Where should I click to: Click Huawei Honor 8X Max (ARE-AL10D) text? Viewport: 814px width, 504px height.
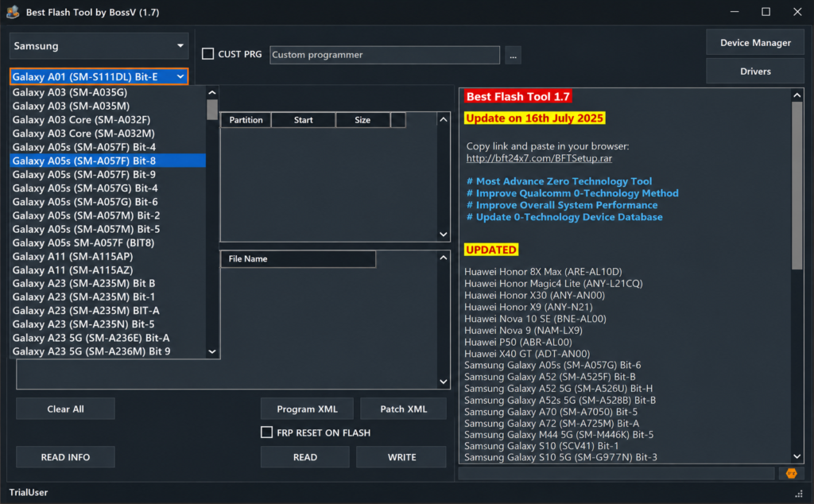(543, 271)
